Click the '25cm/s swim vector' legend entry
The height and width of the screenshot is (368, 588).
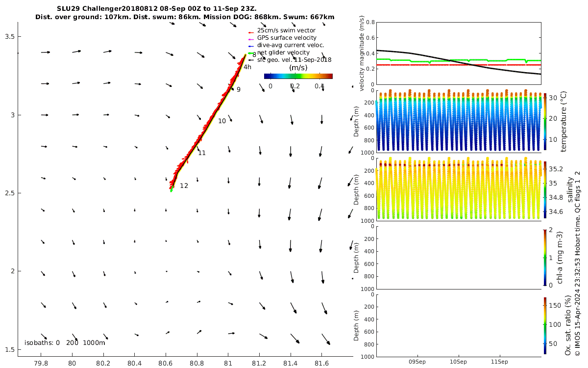coord(286,30)
